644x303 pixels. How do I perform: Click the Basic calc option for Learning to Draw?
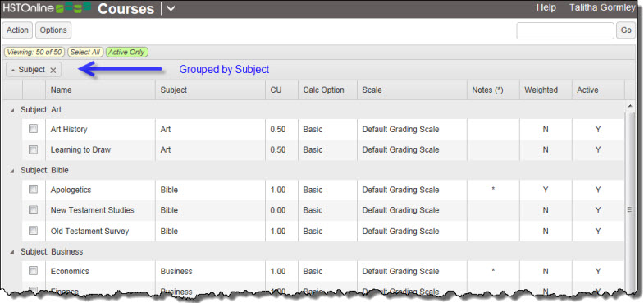pyautogui.click(x=313, y=149)
